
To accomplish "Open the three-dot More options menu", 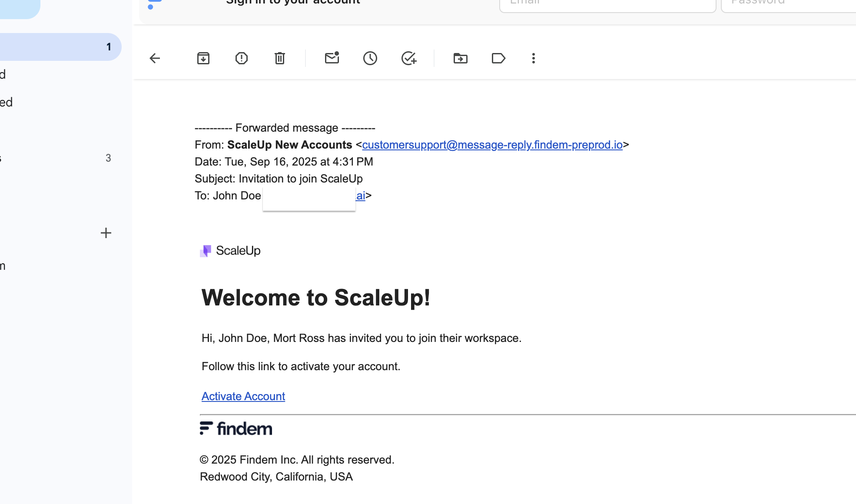I will pos(534,58).
